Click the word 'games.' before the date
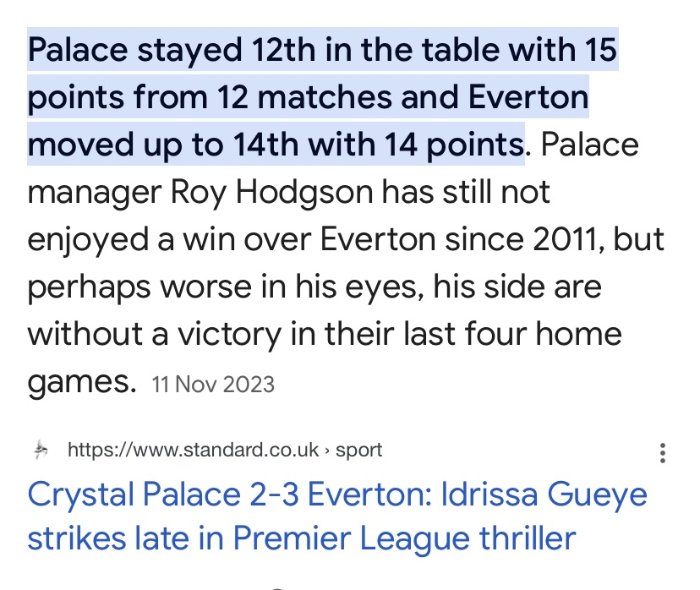Image resolution: width=700 pixels, height=590 pixels. [81, 382]
